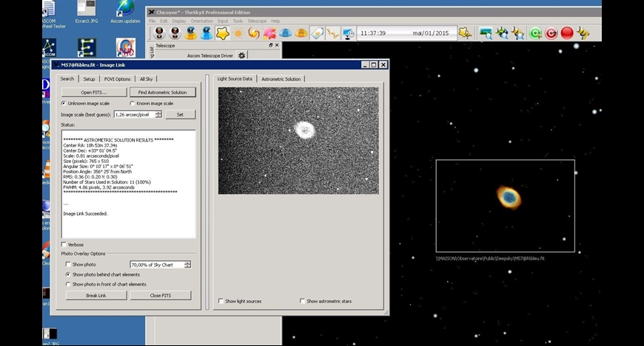The width and height of the screenshot is (644, 346).
Task: Open the FOVI Options tab
Action: (117, 79)
